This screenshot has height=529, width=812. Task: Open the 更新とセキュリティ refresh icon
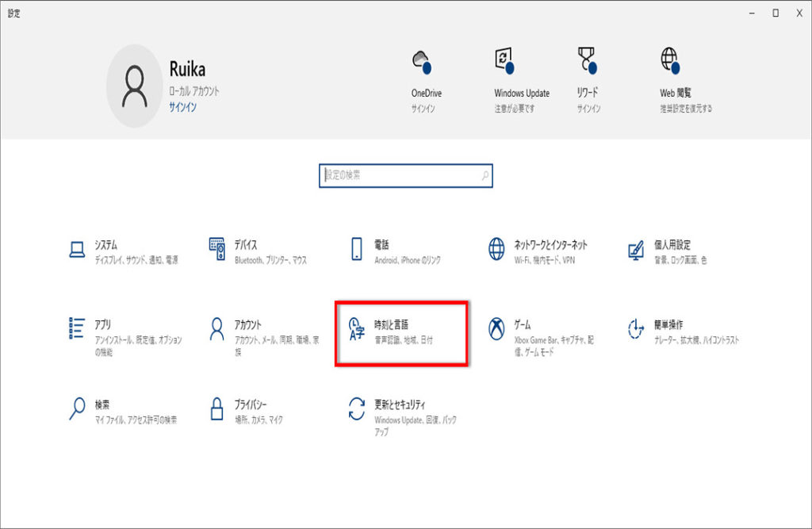pyautogui.click(x=357, y=409)
